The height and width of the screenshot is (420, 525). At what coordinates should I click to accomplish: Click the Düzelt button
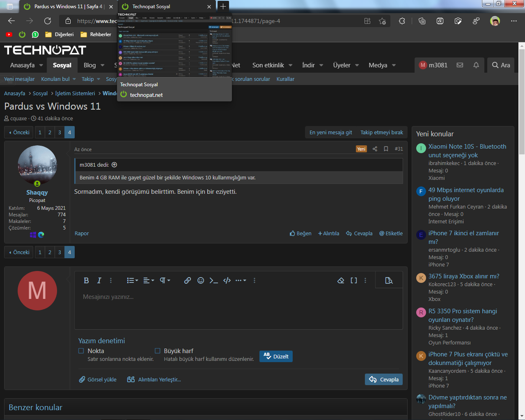point(276,356)
